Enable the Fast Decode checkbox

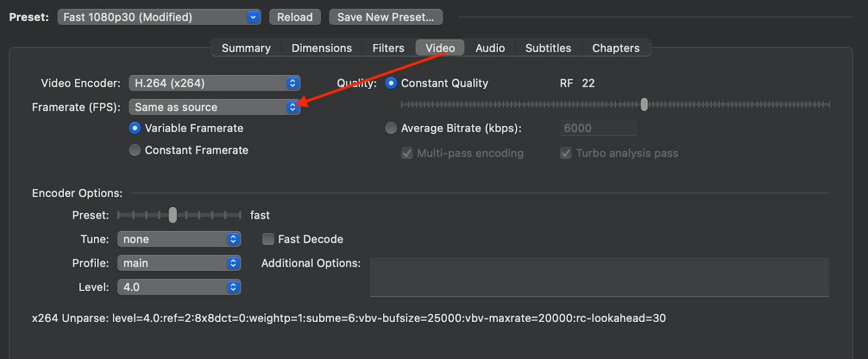(x=268, y=240)
